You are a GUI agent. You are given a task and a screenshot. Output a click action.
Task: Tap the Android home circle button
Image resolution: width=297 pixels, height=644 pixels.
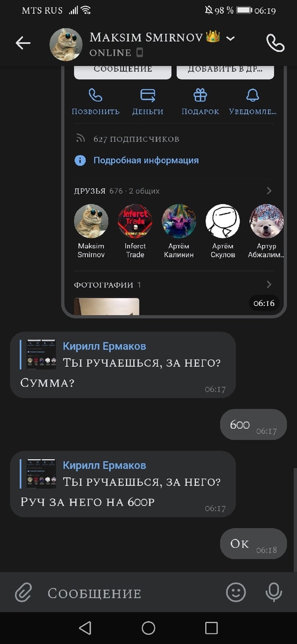(x=148, y=627)
